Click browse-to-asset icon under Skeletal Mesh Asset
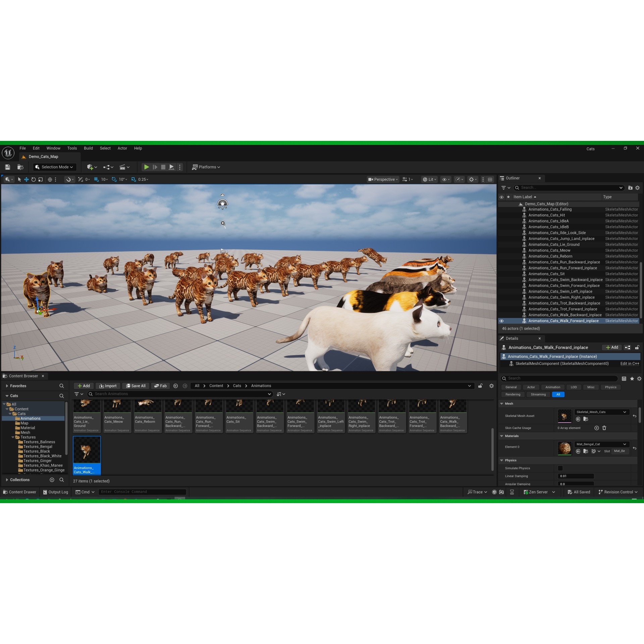 point(586,419)
